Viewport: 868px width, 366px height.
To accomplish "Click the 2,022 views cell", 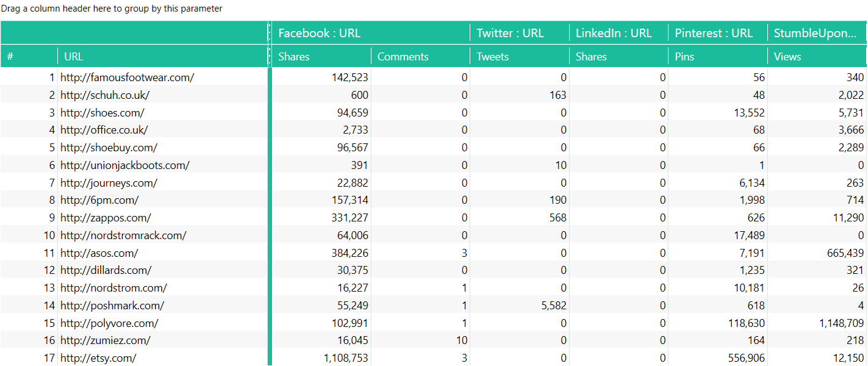I will click(x=817, y=95).
